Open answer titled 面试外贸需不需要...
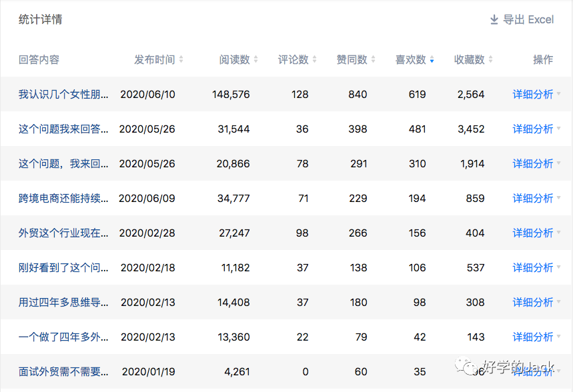573x392 pixels. coord(63,372)
